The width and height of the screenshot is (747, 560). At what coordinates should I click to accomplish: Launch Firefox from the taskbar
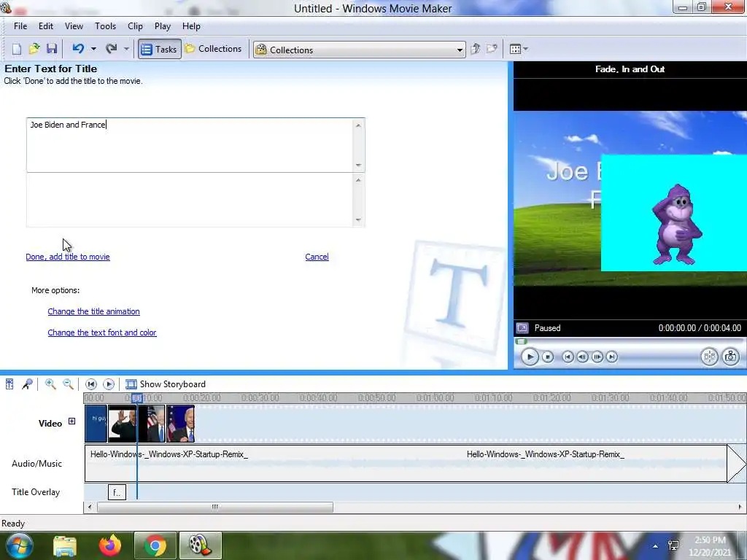(110, 545)
